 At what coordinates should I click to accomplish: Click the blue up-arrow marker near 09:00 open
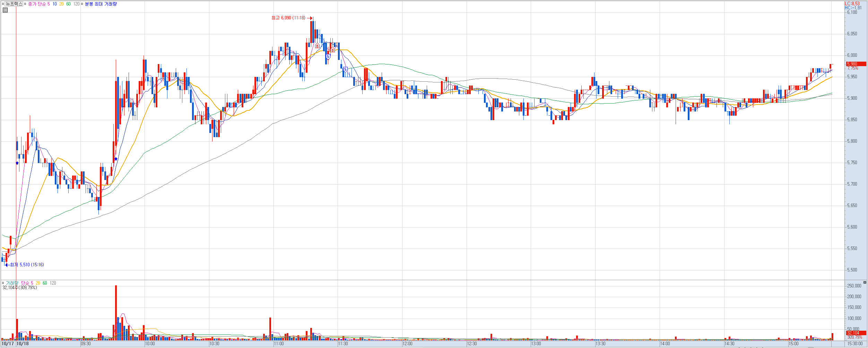17,163
